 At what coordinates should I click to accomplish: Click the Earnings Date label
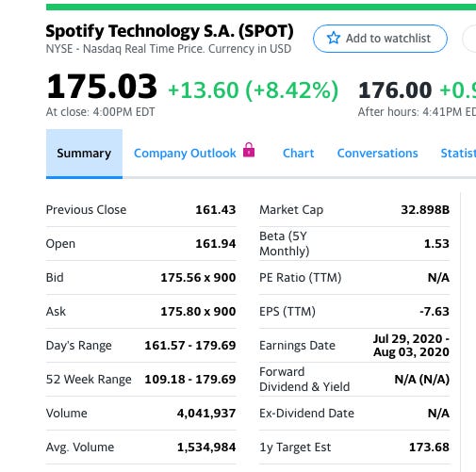297,346
